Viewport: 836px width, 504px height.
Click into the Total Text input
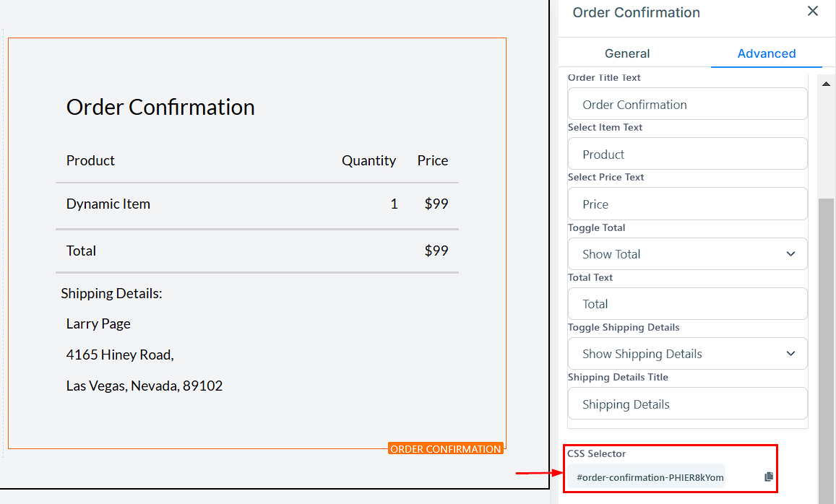pos(687,304)
